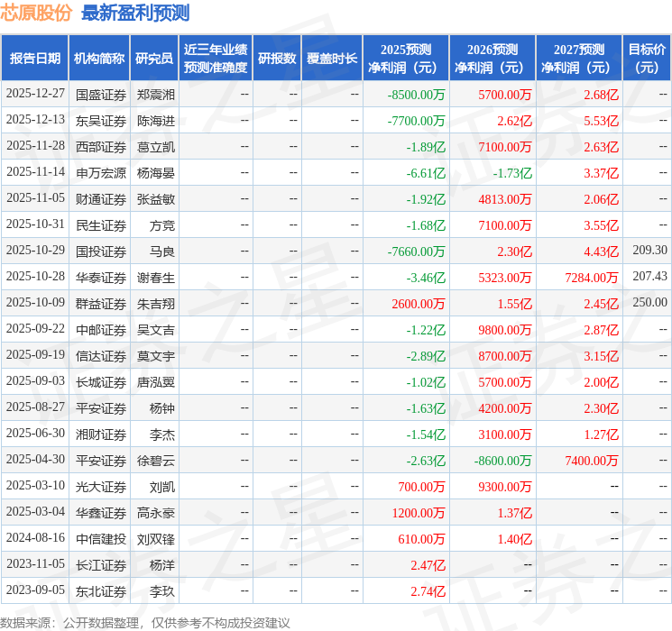The image size is (672, 631).
Task: Click the 研究员 column header
Action: pos(154,59)
